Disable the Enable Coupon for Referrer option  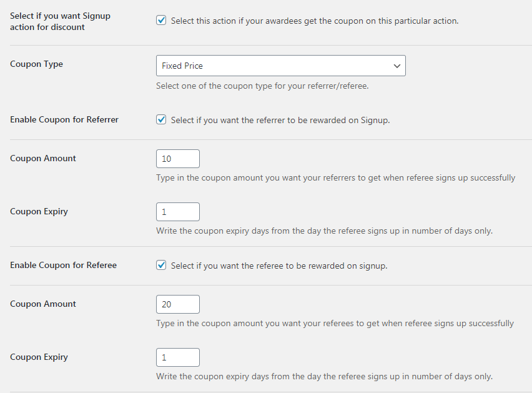(x=161, y=119)
